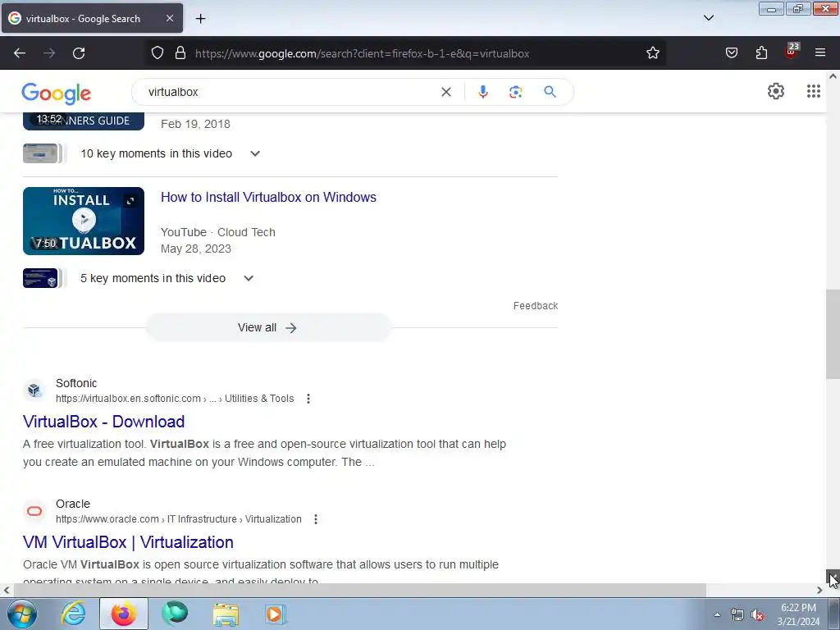Viewport: 840px width, 630px height.
Task: Open more options for Oracle result
Action: pos(316,519)
